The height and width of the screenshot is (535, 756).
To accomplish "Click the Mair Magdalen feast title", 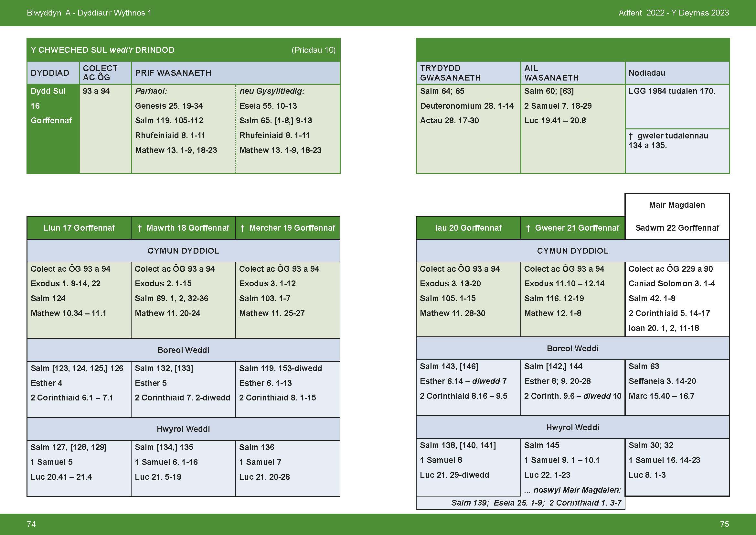I will [677, 205].
